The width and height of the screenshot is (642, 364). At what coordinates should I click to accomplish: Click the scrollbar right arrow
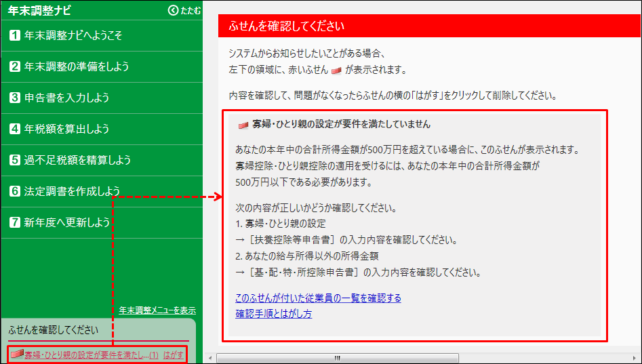[636, 357]
